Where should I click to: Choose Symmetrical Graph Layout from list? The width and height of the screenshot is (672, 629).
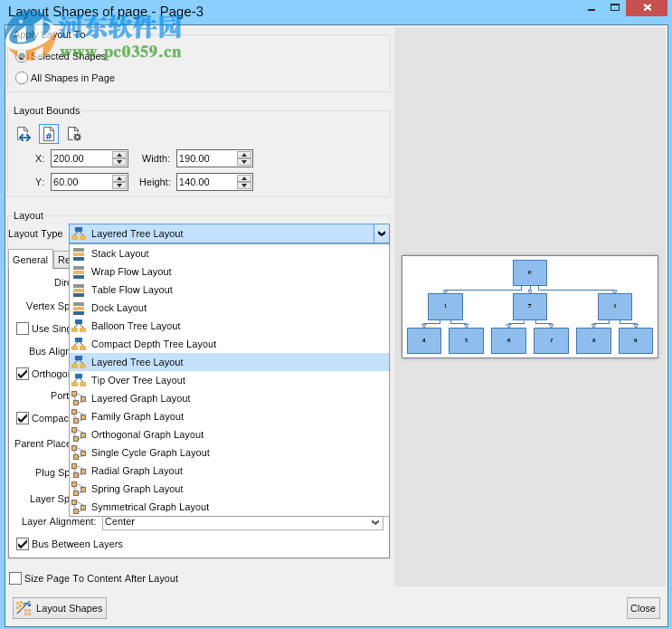point(149,507)
